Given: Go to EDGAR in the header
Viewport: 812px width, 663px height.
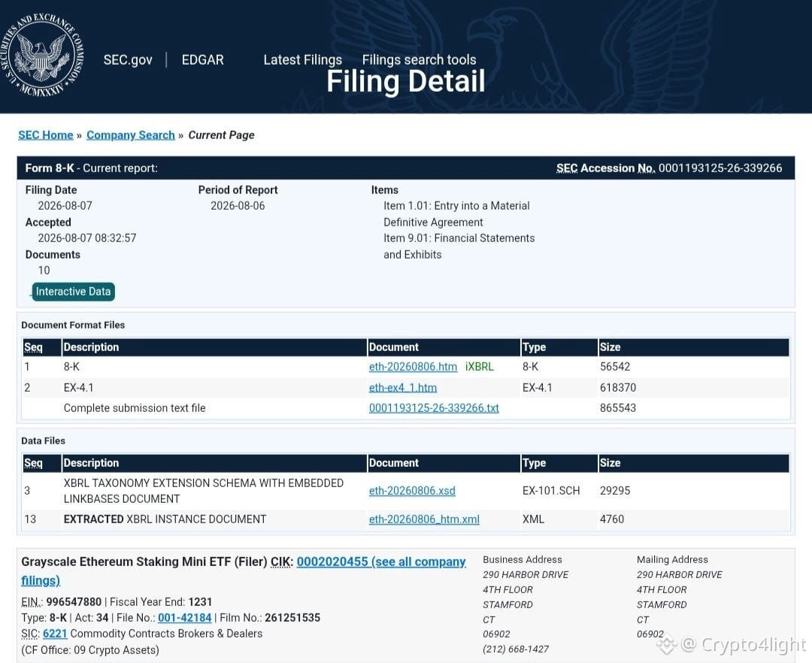Looking at the screenshot, I should pyautogui.click(x=202, y=60).
